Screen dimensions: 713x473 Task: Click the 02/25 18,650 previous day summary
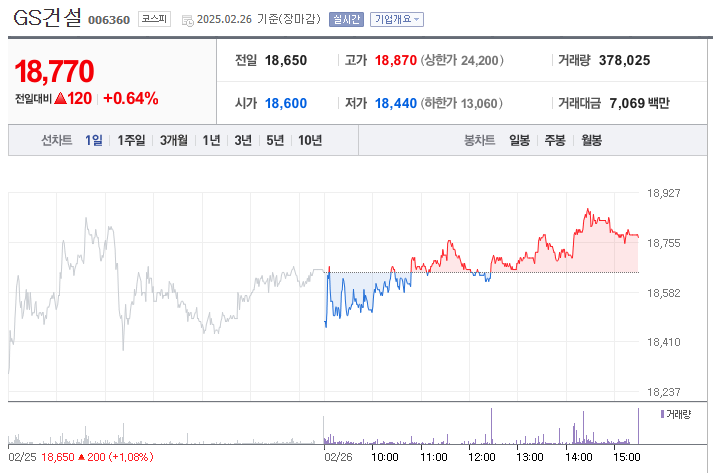[81, 457]
